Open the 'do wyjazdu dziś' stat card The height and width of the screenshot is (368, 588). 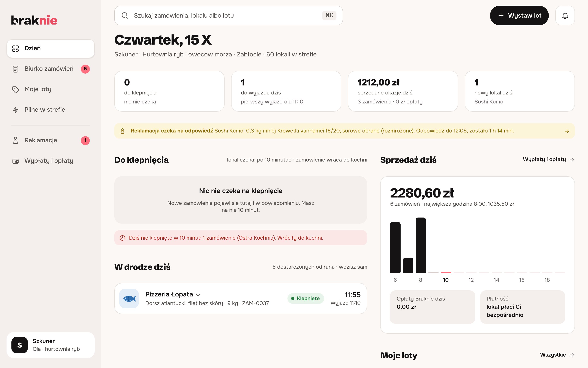(286, 91)
